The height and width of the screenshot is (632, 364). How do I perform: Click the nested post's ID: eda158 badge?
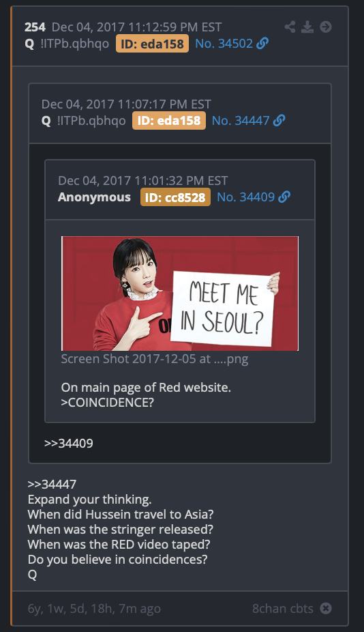[169, 121]
